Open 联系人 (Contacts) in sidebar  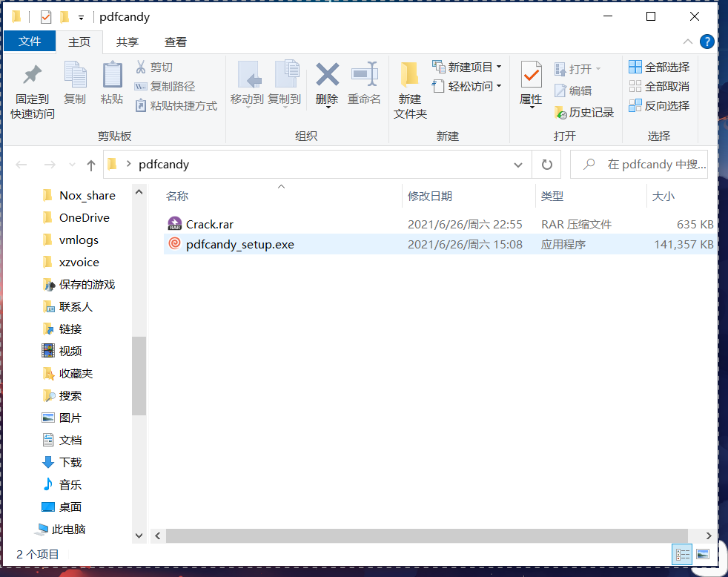(67, 307)
